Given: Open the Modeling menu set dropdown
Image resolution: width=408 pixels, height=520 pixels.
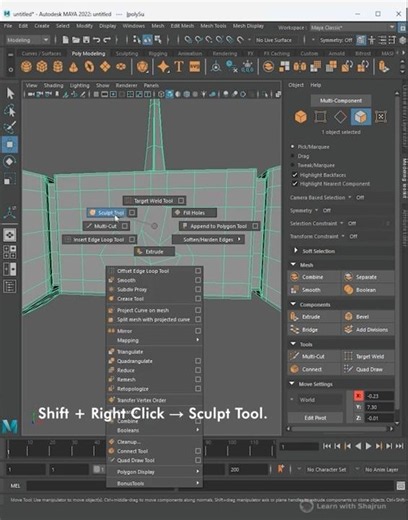Looking at the screenshot, I should point(27,40).
